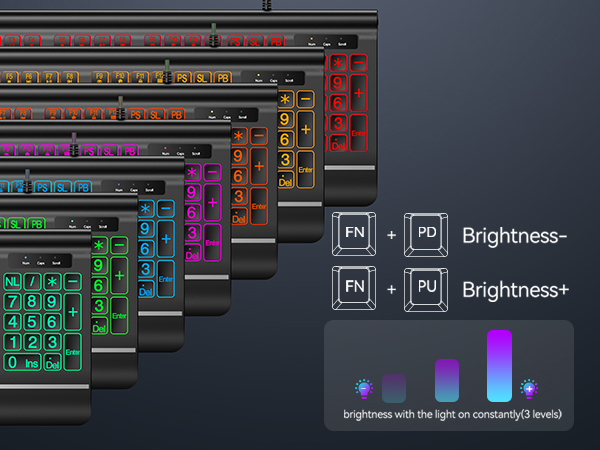The image size is (600, 450).
Task: Click the Brightness+ label
Action: pos(515,290)
